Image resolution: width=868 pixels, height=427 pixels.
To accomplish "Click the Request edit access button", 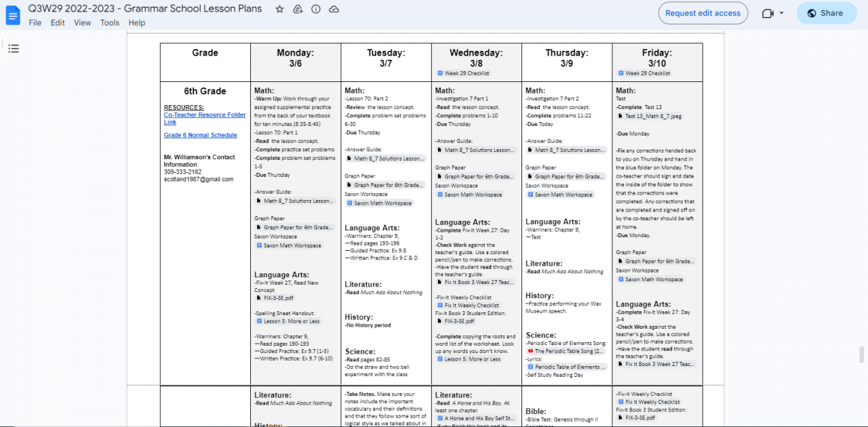I will click(x=703, y=13).
